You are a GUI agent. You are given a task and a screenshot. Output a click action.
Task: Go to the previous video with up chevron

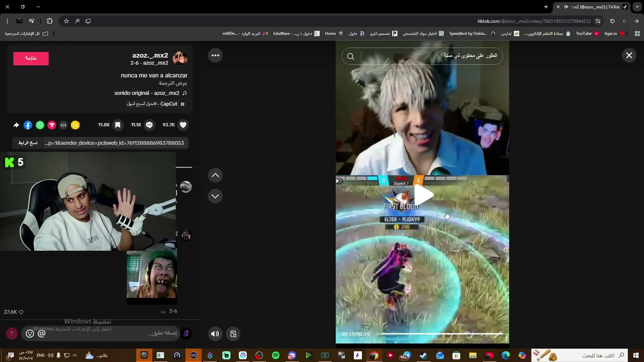coord(215,175)
